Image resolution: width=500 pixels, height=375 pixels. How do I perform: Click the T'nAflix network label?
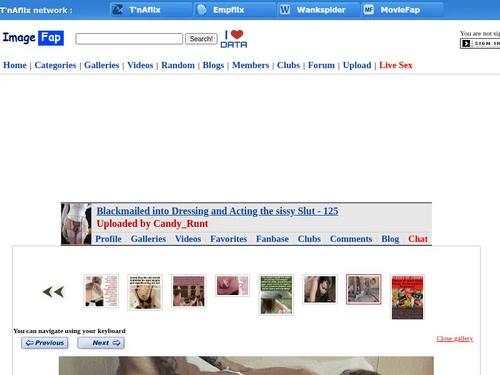(x=36, y=10)
